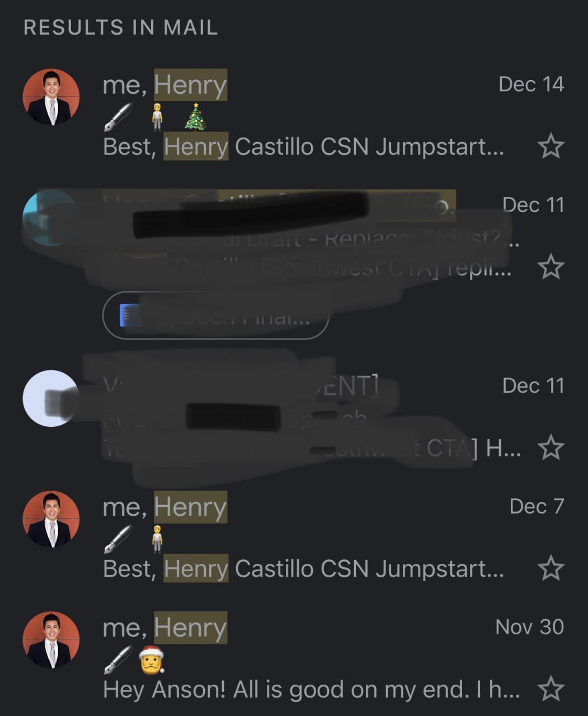The height and width of the screenshot is (716, 588).
Task: Star the first redacted Dec 11 email
Action: [x=551, y=266]
